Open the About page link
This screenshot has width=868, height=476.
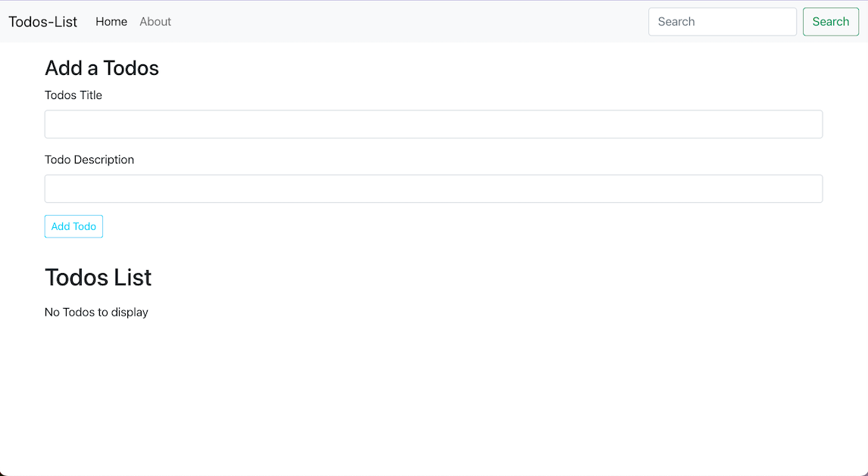pyautogui.click(x=155, y=21)
